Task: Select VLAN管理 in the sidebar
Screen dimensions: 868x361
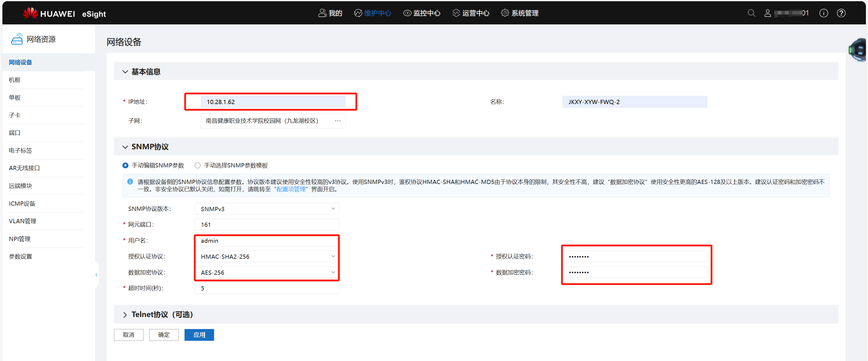Action: (x=23, y=221)
